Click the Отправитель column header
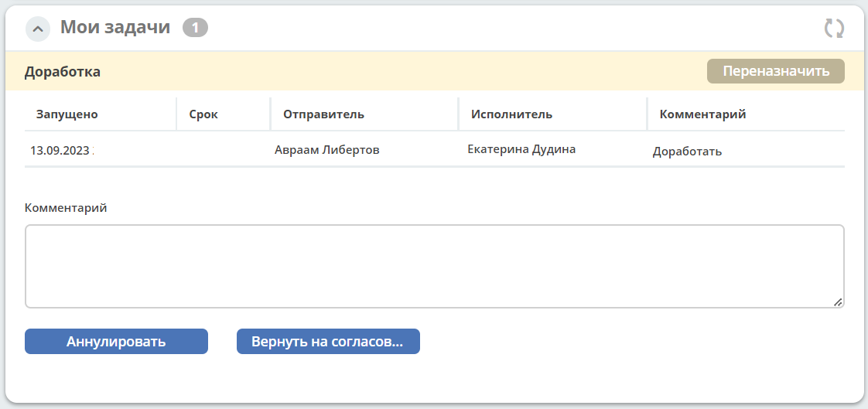The height and width of the screenshot is (409, 868). [x=324, y=114]
